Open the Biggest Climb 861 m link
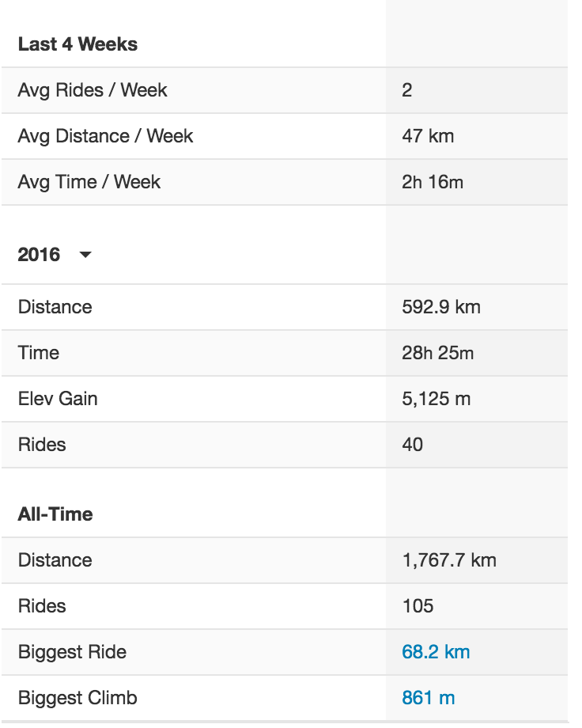 click(428, 698)
